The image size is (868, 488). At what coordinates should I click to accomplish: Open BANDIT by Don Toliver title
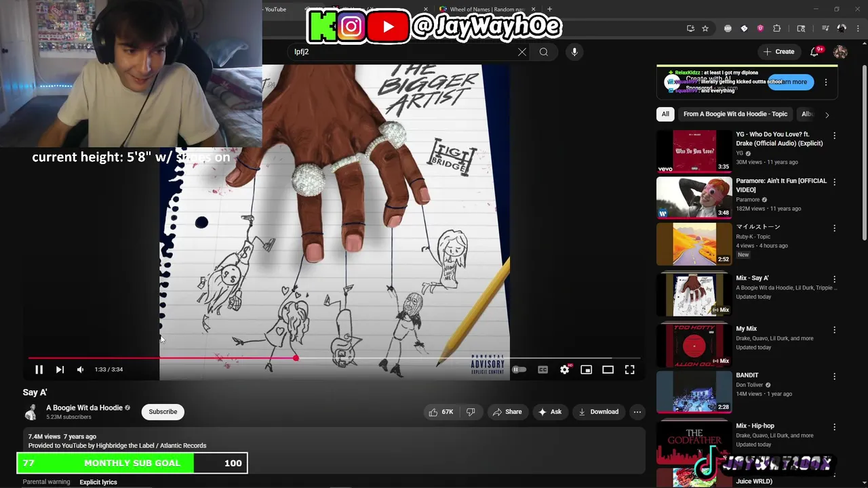(x=747, y=375)
